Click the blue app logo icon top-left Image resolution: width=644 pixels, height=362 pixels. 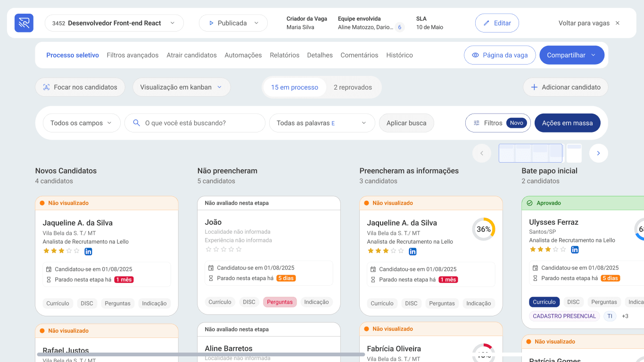click(x=24, y=23)
